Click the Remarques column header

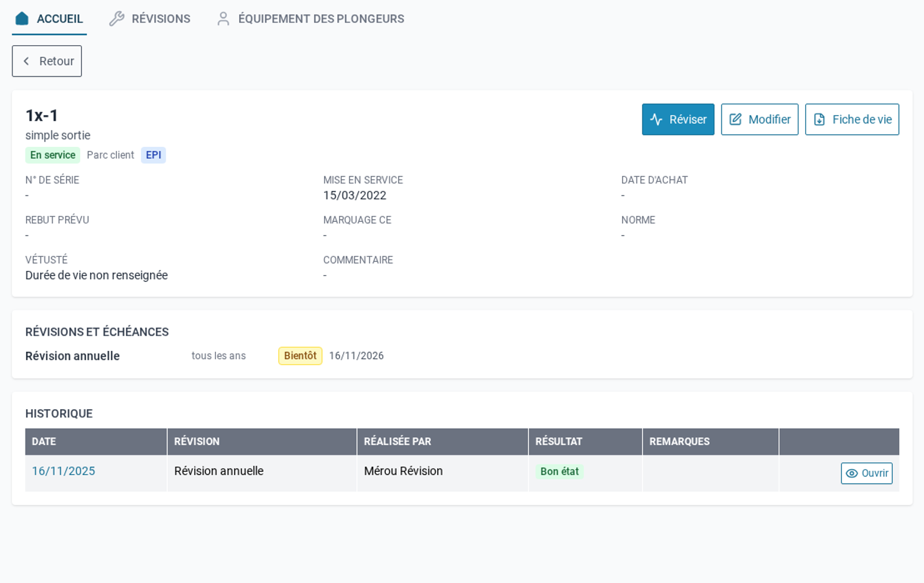coord(710,441)
